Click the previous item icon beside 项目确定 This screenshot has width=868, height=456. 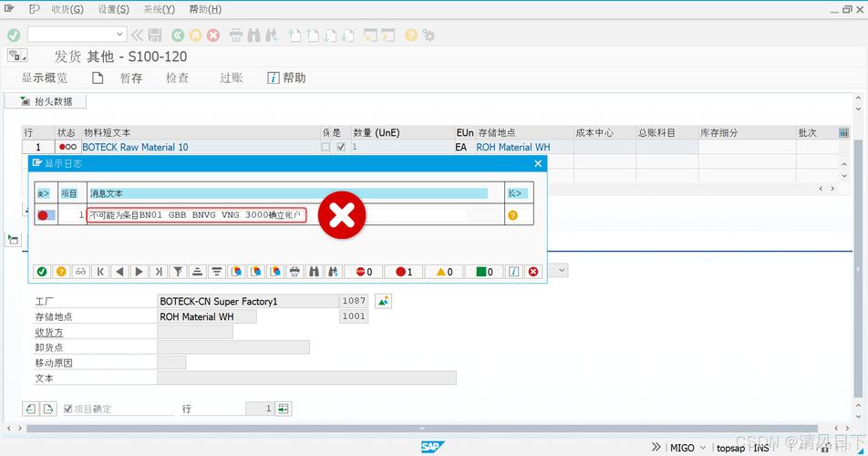click(x=30, y=409)
